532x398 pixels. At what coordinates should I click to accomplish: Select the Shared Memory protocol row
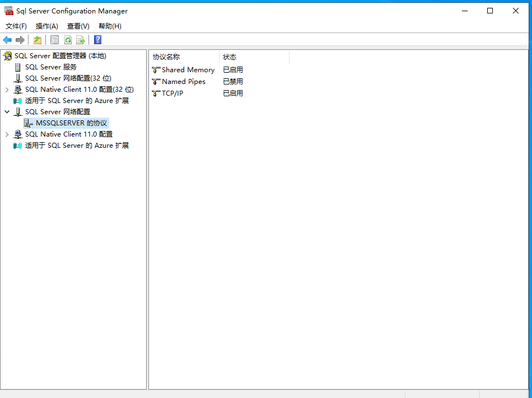188,70
